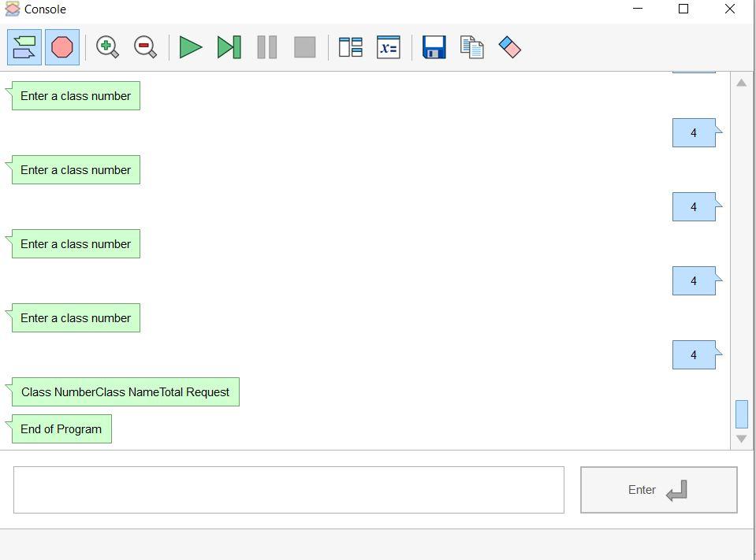Copy the console text
Screen dimensions: 756x560
471,47
